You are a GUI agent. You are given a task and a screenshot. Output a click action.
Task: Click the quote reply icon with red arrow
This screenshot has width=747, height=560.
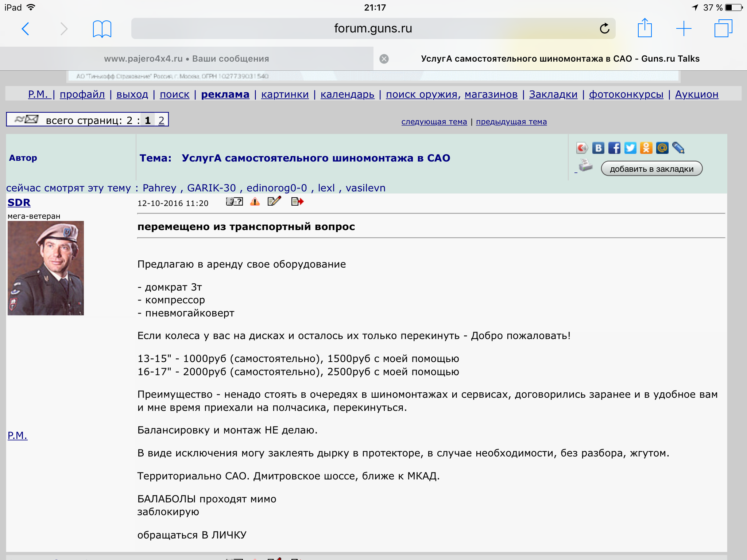297,202
